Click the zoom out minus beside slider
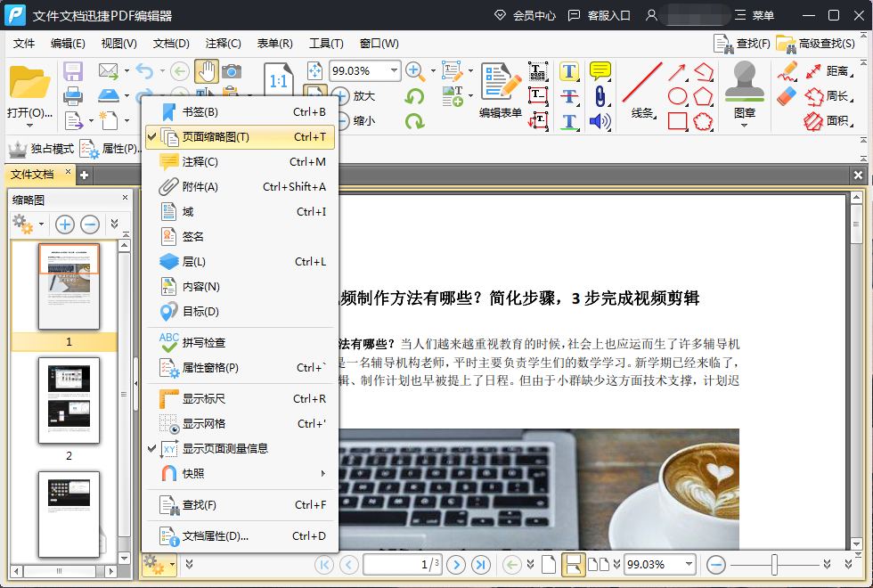 (716, 565)
